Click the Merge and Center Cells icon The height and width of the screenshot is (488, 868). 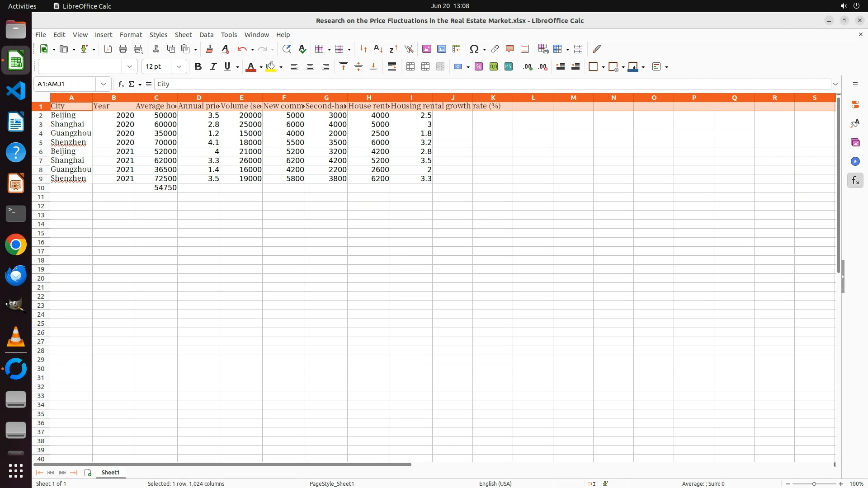410,67
